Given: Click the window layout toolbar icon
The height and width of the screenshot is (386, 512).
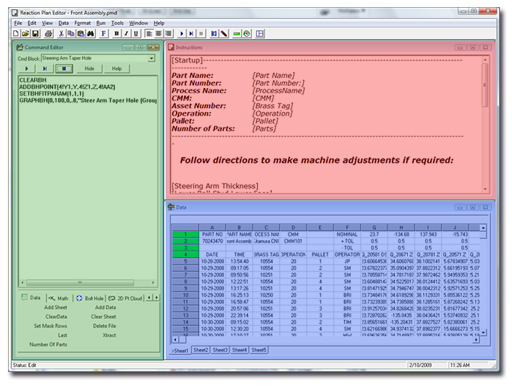Looking at the screenshot, I should tap(260, 34).
